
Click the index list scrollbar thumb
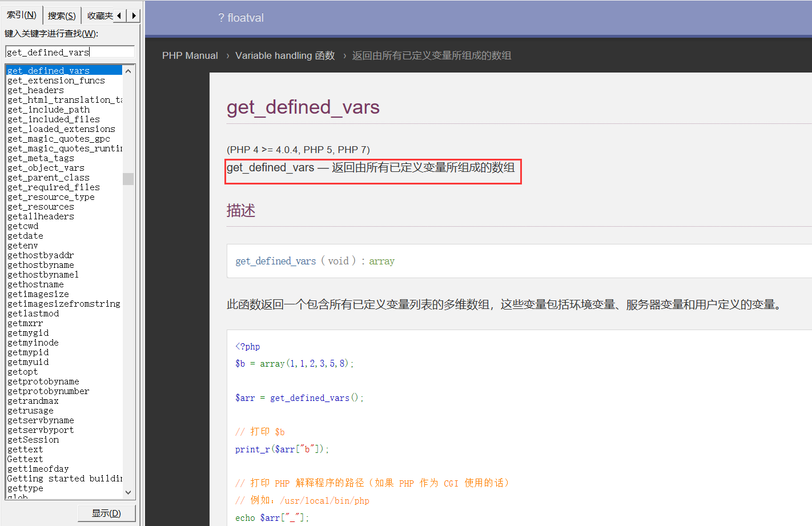tap(128, 179)
